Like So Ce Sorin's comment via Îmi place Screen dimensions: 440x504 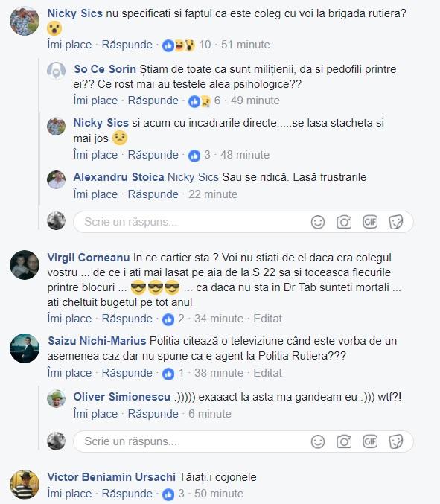click(x=95, y=101)
